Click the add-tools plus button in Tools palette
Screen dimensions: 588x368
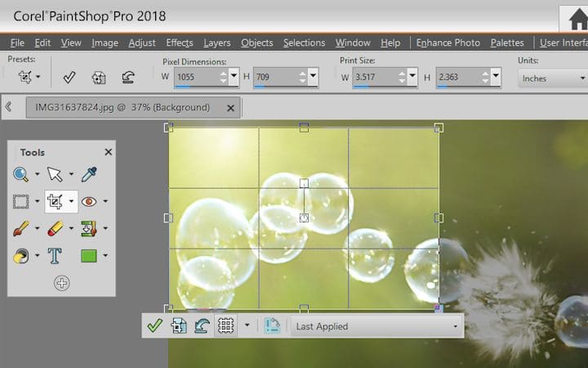[61, 283]
